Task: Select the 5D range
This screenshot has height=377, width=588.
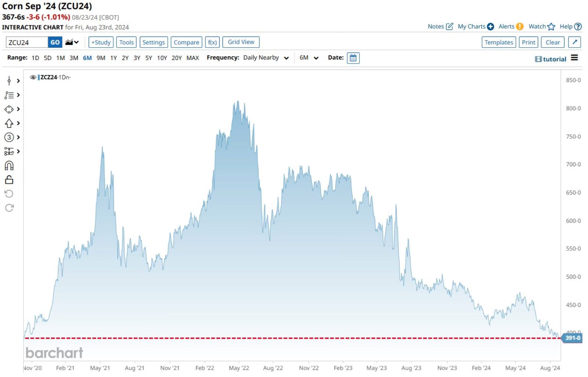Action: point(48,58)
